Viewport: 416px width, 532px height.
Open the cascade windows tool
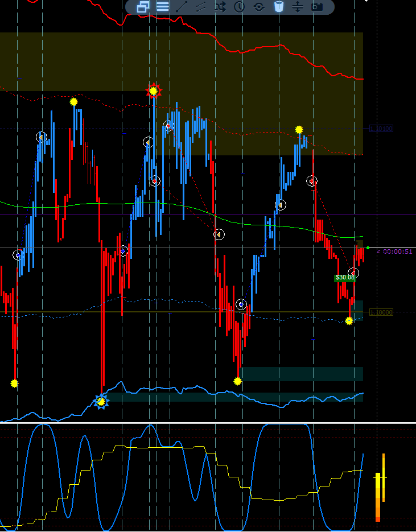143,7
